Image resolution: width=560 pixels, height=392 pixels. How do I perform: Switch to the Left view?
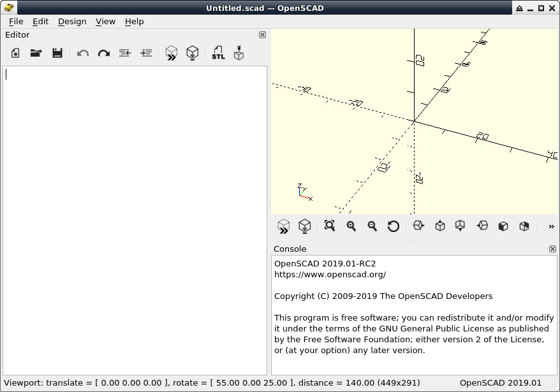pyautogui.click(x=482, y=226)
